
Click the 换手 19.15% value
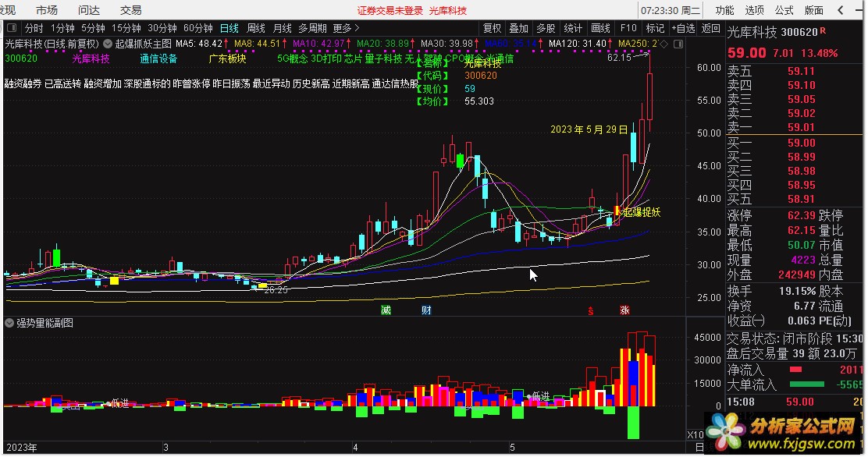[798, 291]
